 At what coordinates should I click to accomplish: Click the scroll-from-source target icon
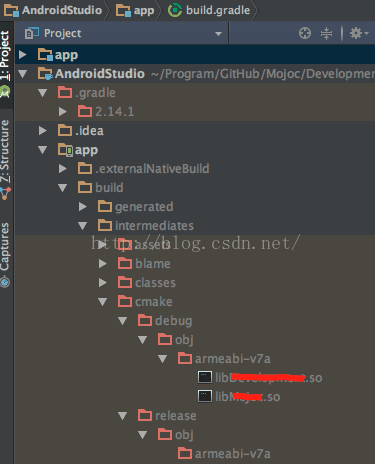(305, 33)
